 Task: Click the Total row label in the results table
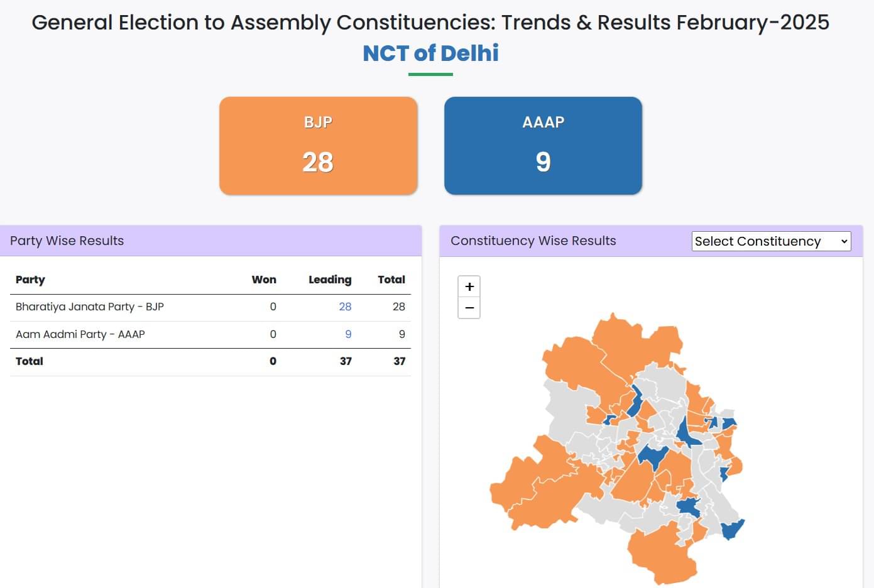(x=30, y=361)
